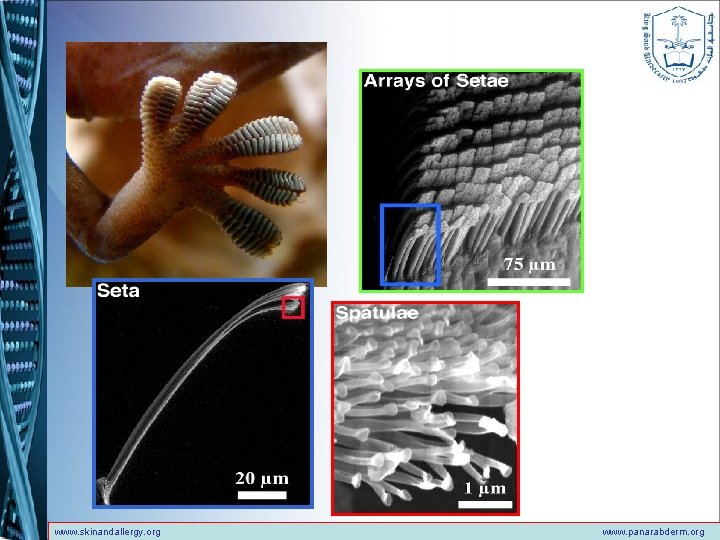Click the 1 µm scale bar
This screenshot has width=720, height=540.
click(x=485, y=504)
